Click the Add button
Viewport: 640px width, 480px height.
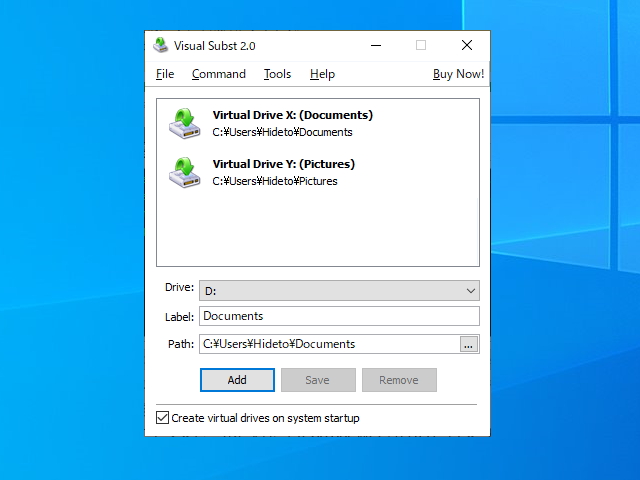pyautogui.click(x=237, y=380)
